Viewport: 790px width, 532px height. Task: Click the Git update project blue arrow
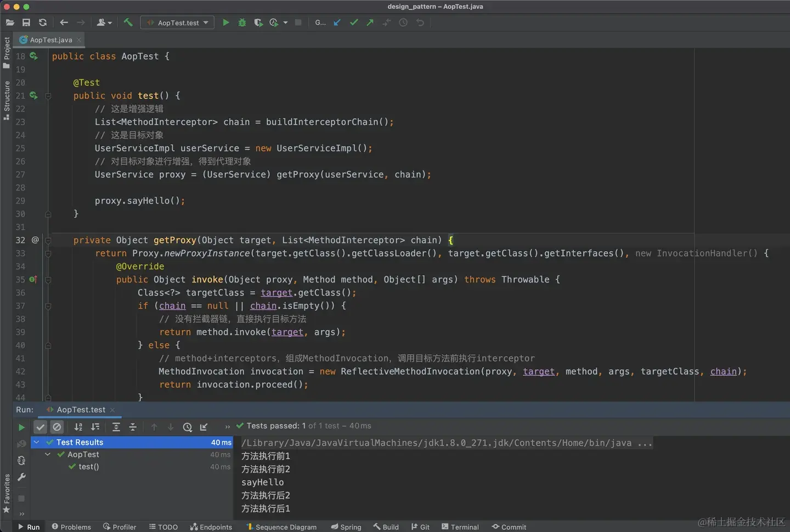tap(337, 22)
